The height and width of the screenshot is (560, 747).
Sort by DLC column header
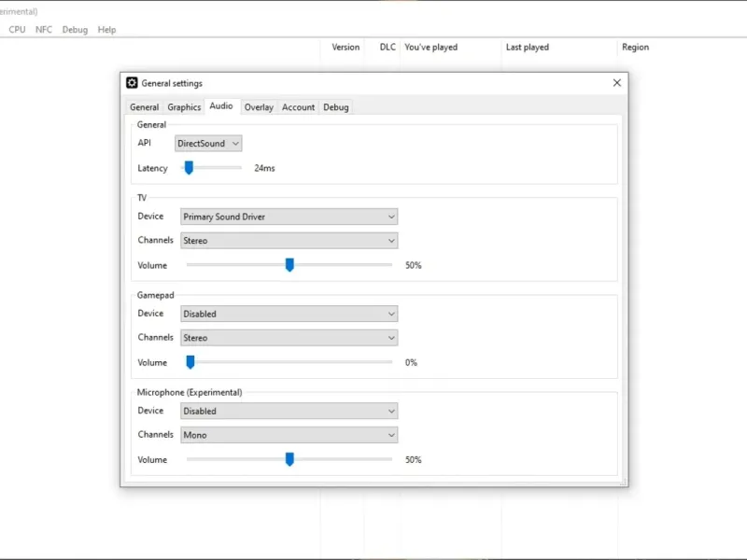point(388,48)
